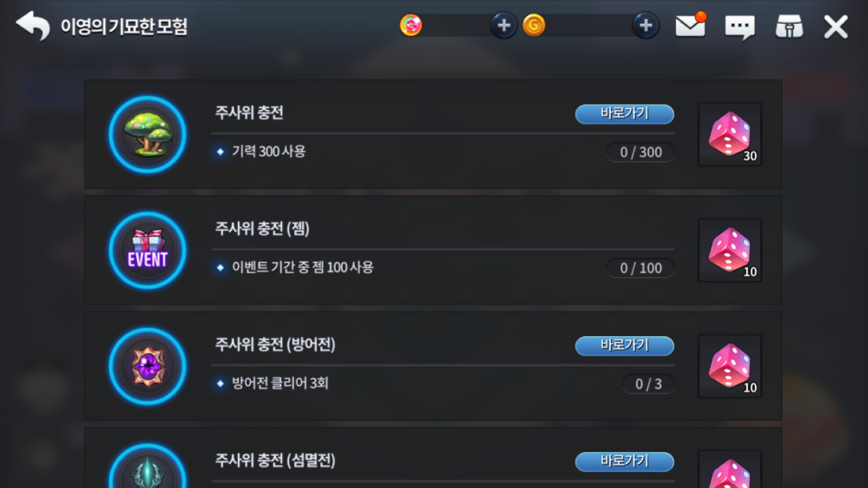Click the gold coin currency icon

click(x=534, y=25)
